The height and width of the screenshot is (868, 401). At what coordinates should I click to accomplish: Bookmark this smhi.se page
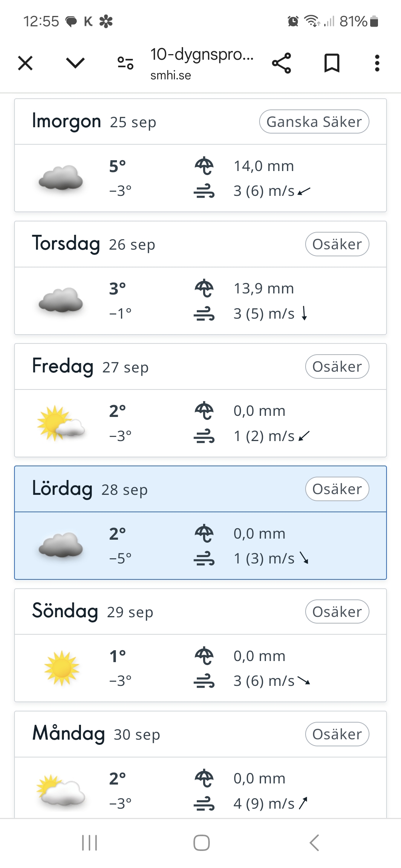pos(332,63)
